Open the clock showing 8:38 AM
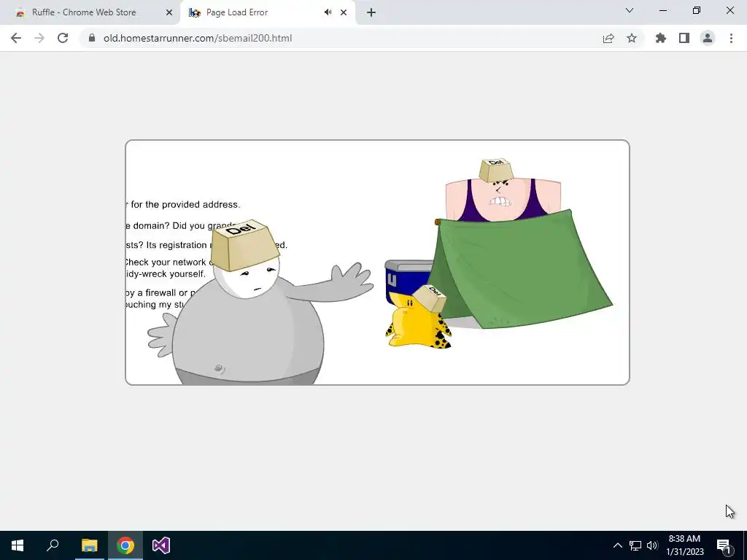747x560 pixels. [684, 545]
